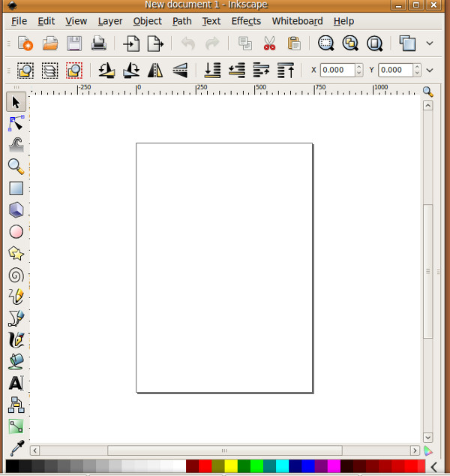Duplicate selected objects icon
Viewport: 450px width, 476px height.
pyautogui.click(x=407, y=43)
